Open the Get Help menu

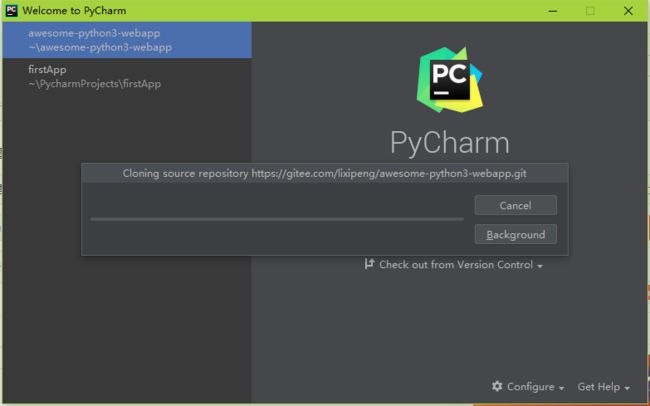click(x=604, y=387)
